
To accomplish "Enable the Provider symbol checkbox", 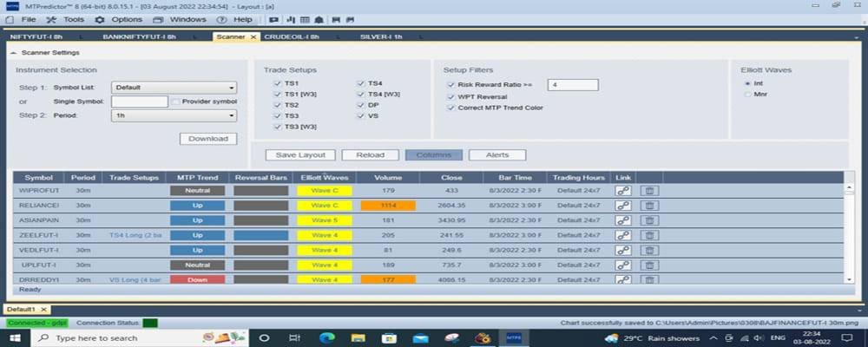I will point(175,101).
